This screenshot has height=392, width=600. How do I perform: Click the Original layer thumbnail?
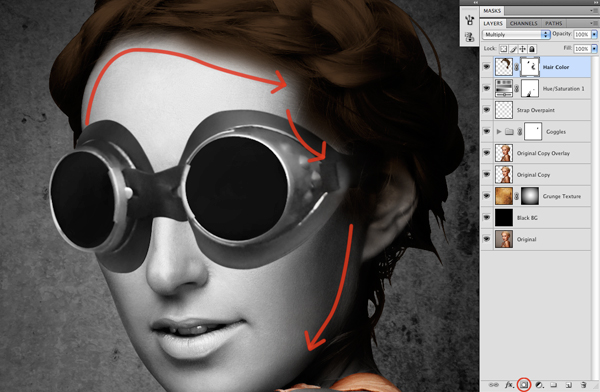504,239
